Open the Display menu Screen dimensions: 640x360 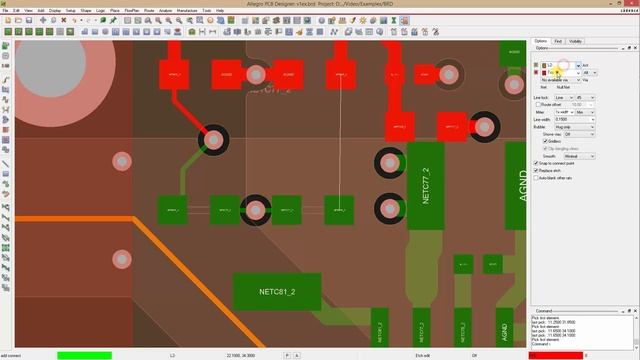(x=55, y=10)
